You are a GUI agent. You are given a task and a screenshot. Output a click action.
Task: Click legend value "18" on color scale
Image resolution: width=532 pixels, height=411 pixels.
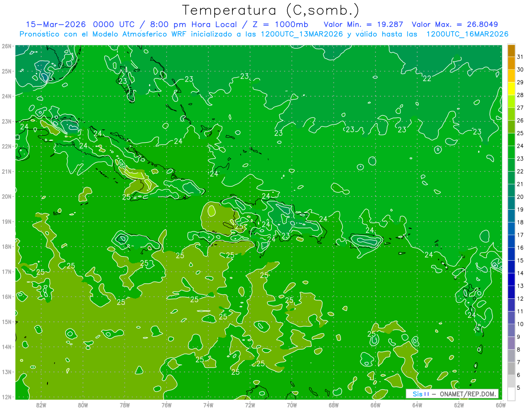pos(520,222)
